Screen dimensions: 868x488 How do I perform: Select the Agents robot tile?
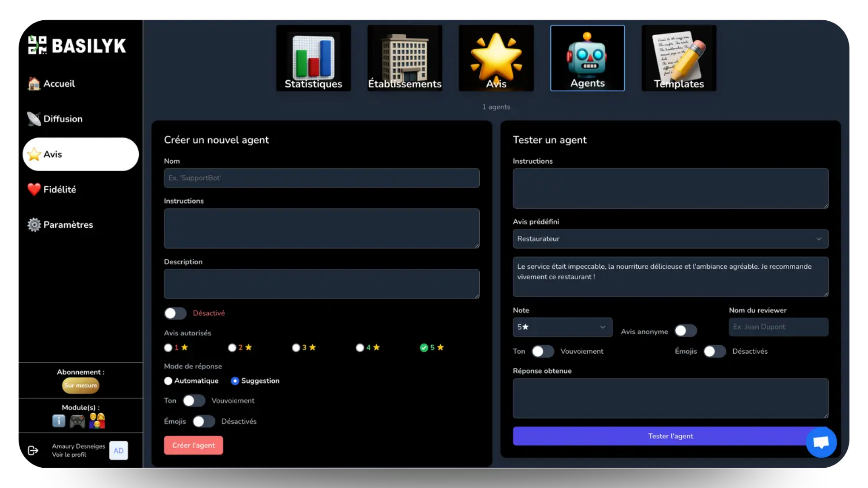pos(587,58)
